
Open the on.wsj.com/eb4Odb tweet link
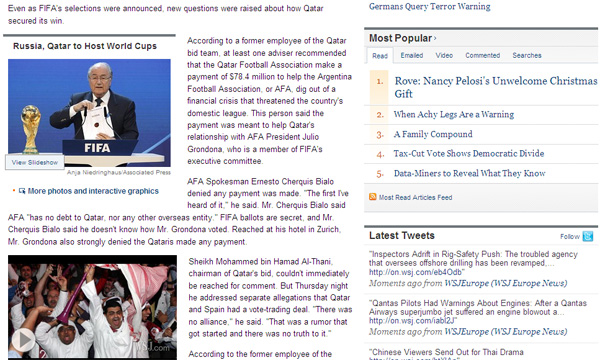(415, 272)
